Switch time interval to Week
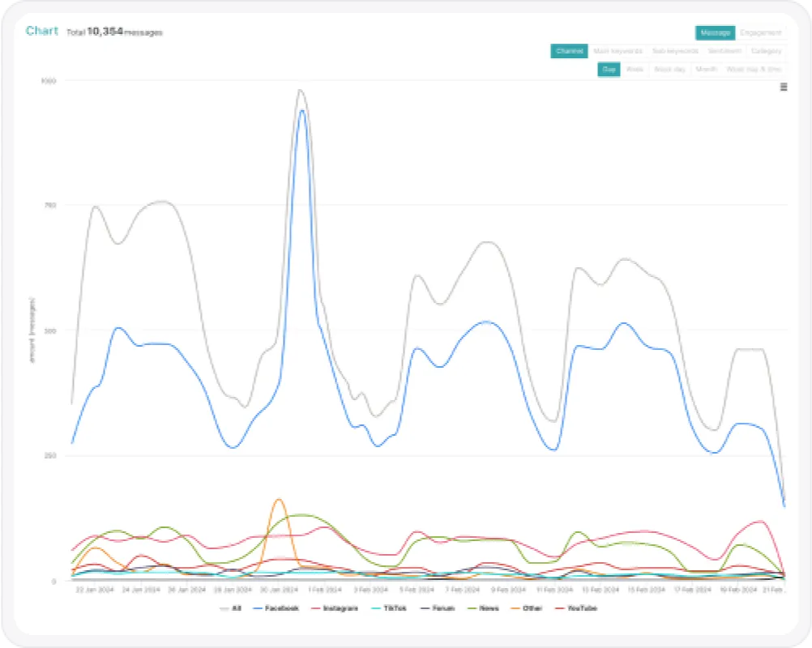Viewport: 812px width, 648px height. pyautogui.click(x=635, y=70)
